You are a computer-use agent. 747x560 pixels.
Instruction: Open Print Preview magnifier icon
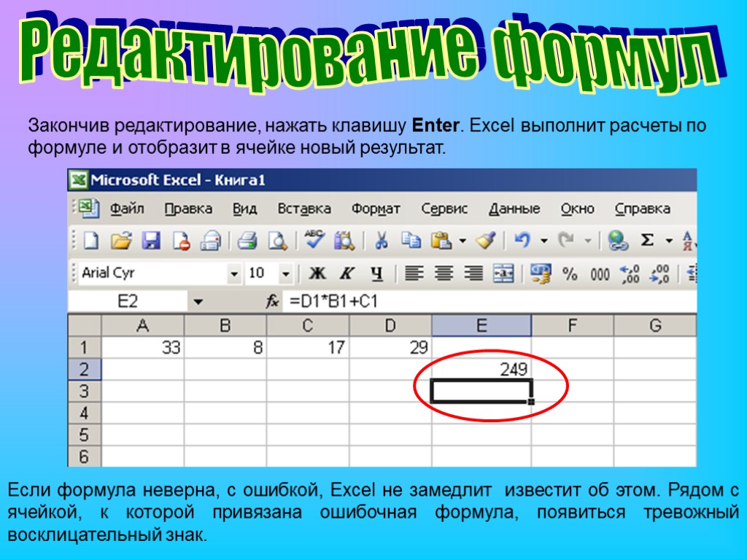[x=277, y=241]
